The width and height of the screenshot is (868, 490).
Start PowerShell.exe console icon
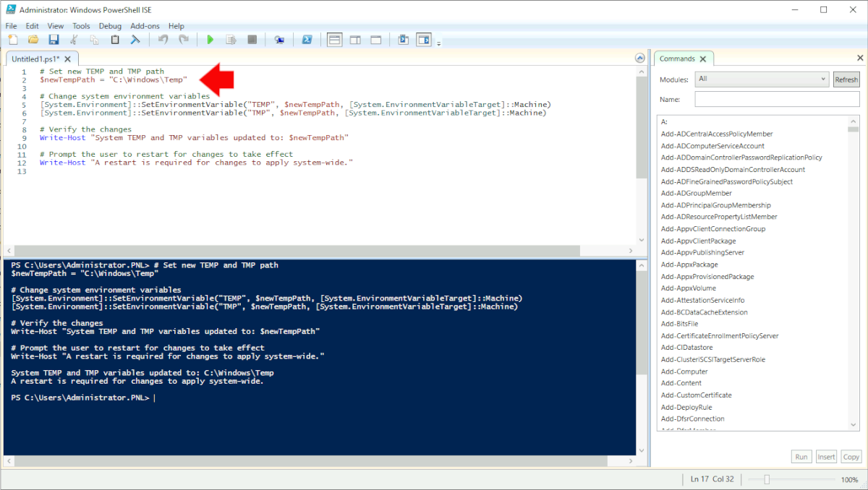pos(307,40)
